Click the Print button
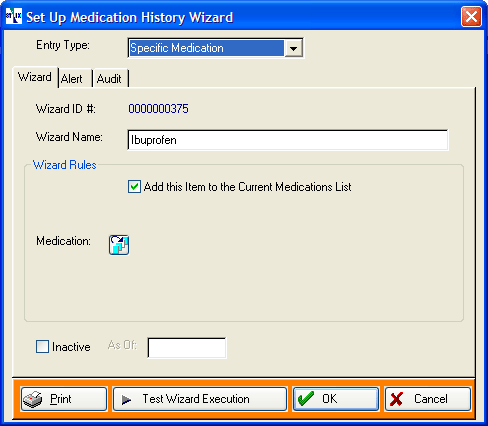Viewport: 488px width, 426px height. (x=64, y=399)
